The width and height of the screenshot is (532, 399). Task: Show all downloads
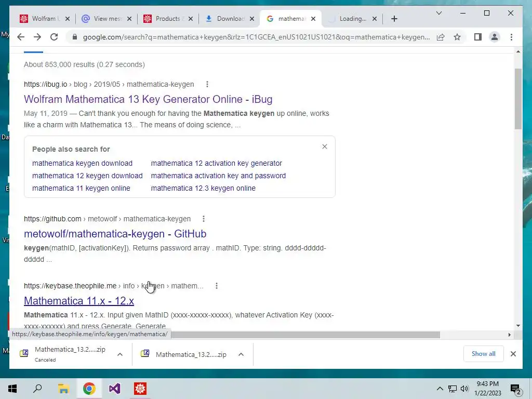pyautogui.click(x=484, y=354)
